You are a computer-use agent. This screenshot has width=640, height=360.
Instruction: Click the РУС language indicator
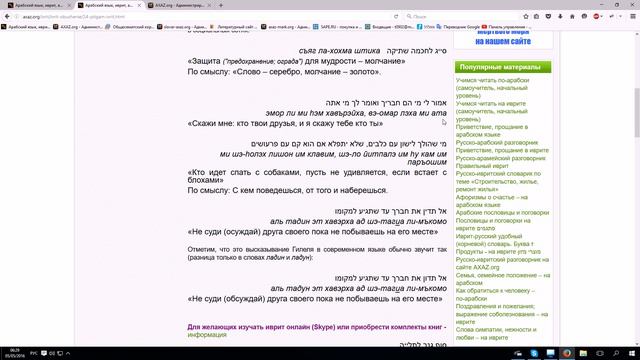point(34,353)
